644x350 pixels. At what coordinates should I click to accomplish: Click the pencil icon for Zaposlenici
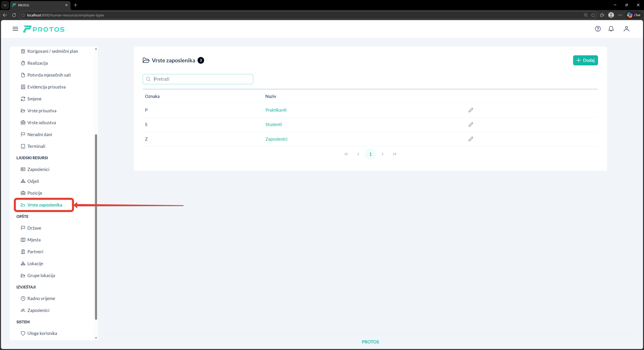pyautogui.click(x=471, y=139)
